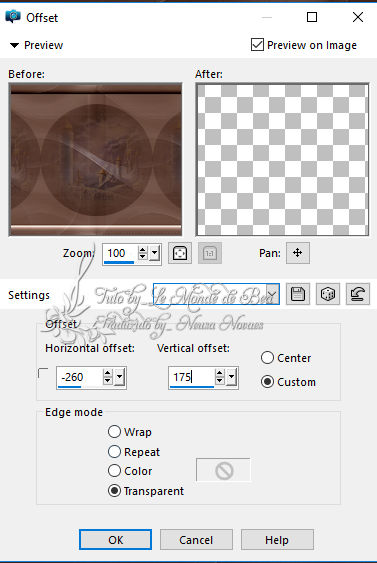Image resolution: width=377 pixels, height=563 pixels.
Task: Open the Zoom value dropdown arrow
Action: pyautogui.click(x=155, y=253)
